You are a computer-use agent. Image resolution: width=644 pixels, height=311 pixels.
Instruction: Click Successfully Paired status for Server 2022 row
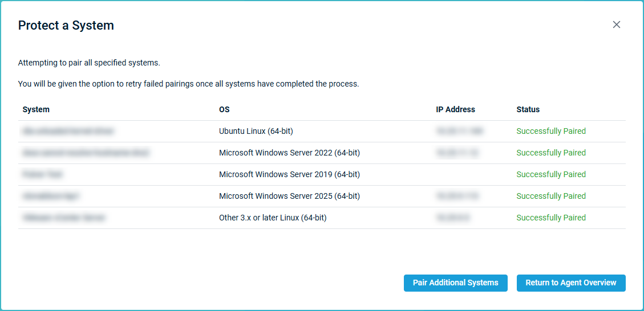[x=550, y=153]
